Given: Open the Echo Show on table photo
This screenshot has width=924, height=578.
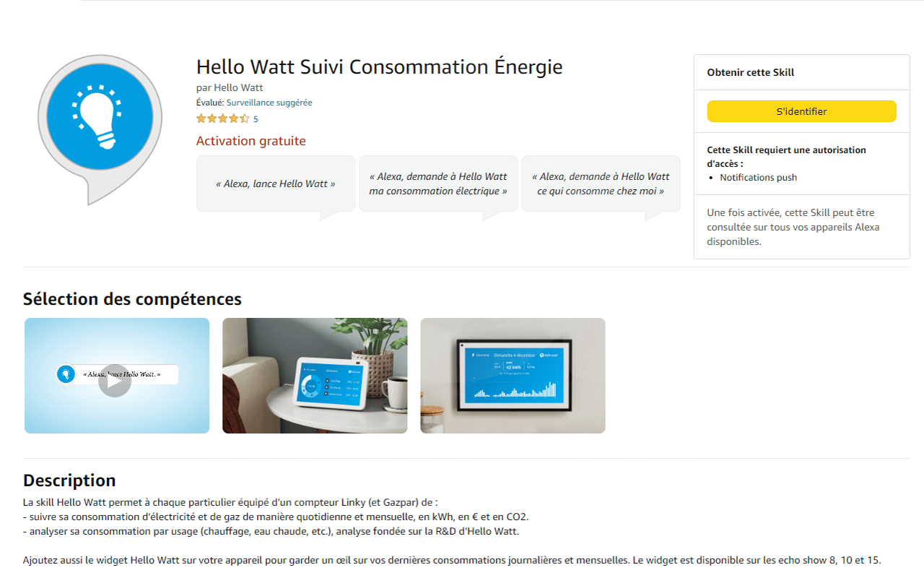Looking at the screenshot, I should (315, 376).
